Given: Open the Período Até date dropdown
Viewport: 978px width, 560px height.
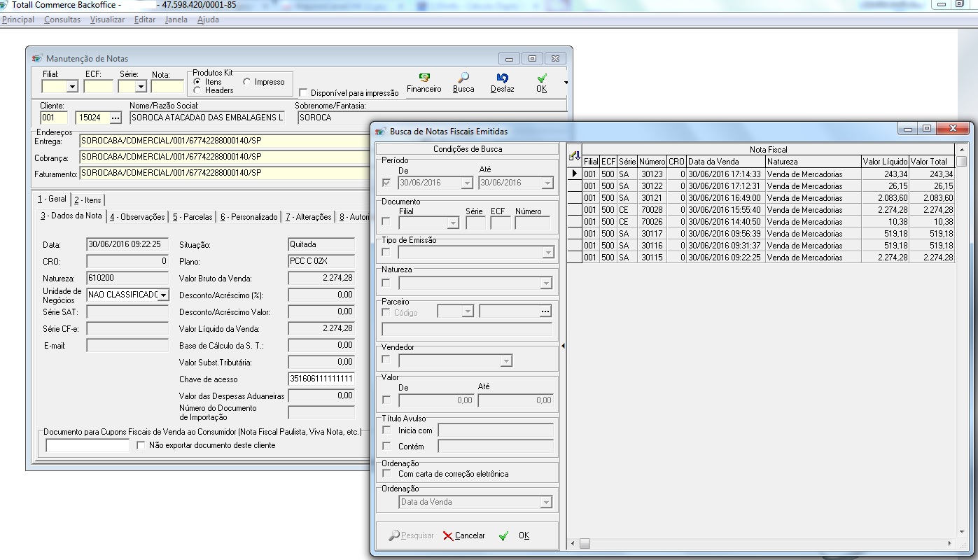Looking at the screenshot, I should tap(547, 183).
